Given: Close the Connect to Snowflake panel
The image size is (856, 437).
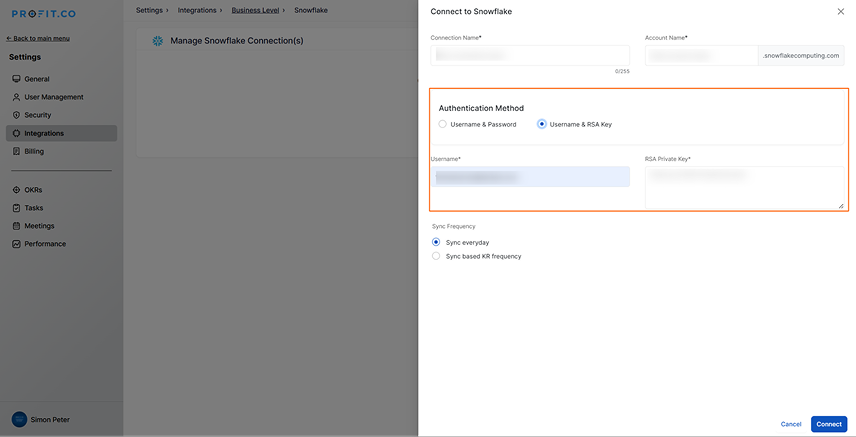Looking at the screenshot, I should (x=840, y=11).
